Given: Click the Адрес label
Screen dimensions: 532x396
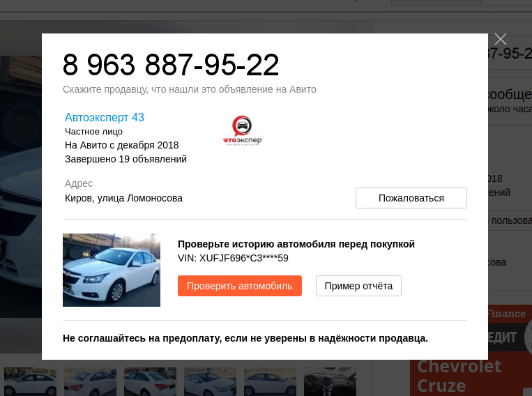Looking at the screenshot, I should pyautogui.click(x=78, y=183).
